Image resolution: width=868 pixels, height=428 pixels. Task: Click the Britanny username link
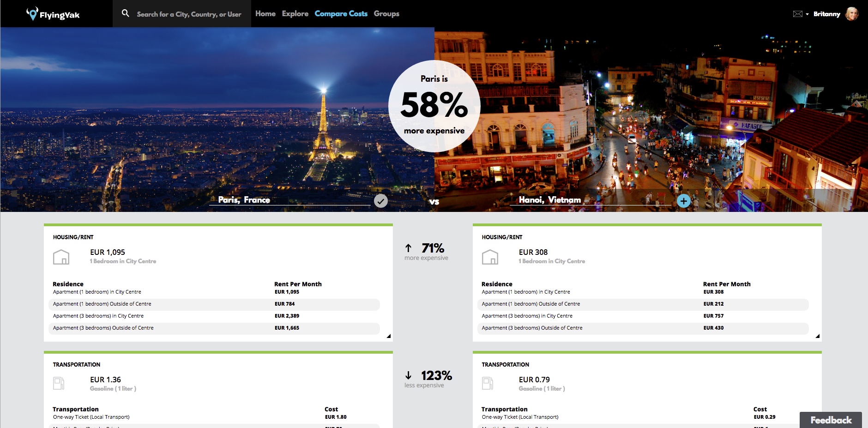(x=826, y=14)
